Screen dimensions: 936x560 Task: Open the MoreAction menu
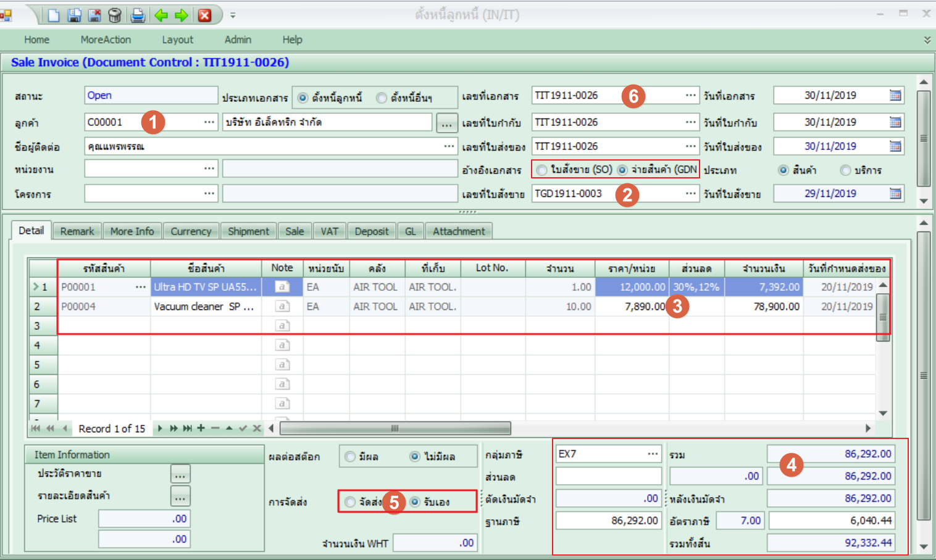[106, 40]
